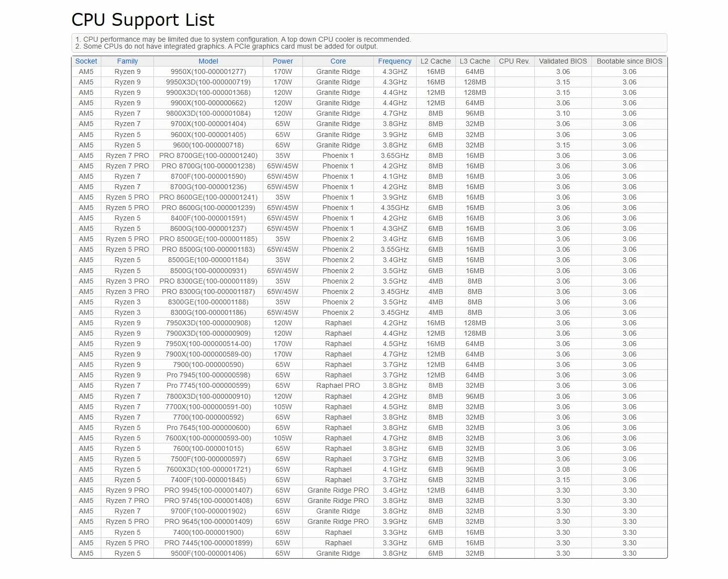Click the L3 Cache column header
This screenshot has width=728, height=579.
pos(475,61)
